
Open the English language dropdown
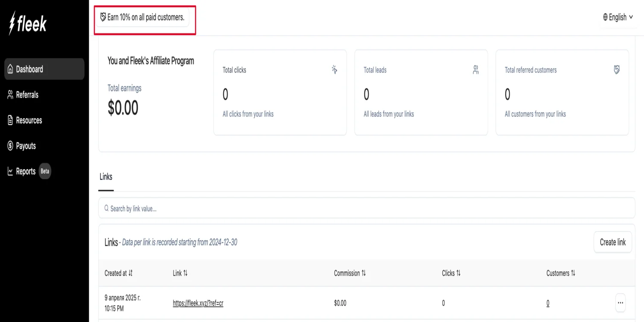[617, 17]
